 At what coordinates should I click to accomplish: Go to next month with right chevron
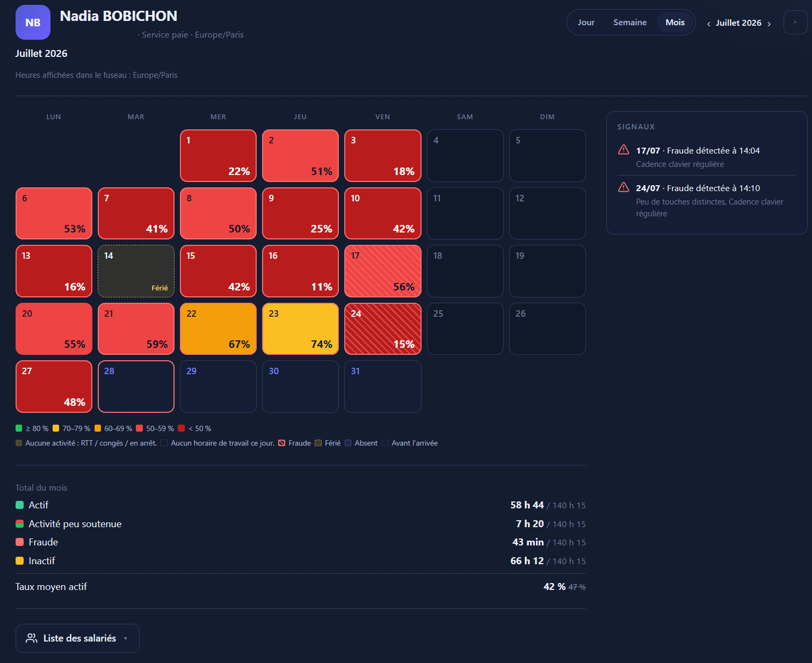pos(769,24)
